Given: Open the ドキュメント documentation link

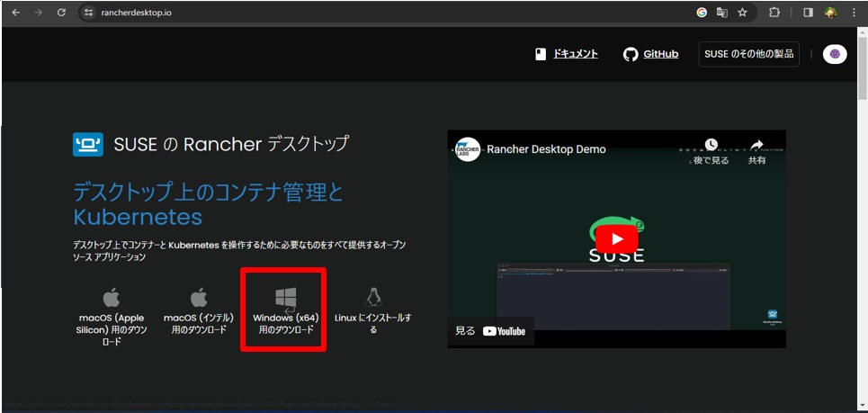Looking at the screenshot, I should pyautogui.click(x=566, y=54).
